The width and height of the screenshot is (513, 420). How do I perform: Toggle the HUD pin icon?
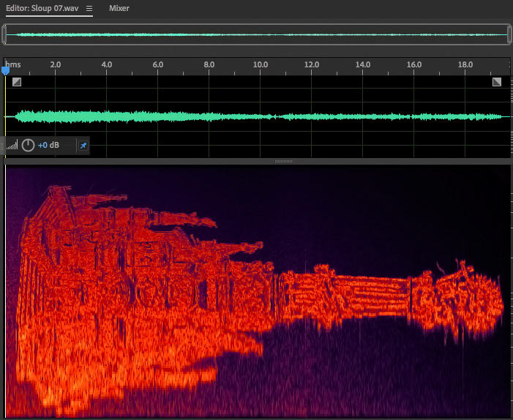[83, 145]
